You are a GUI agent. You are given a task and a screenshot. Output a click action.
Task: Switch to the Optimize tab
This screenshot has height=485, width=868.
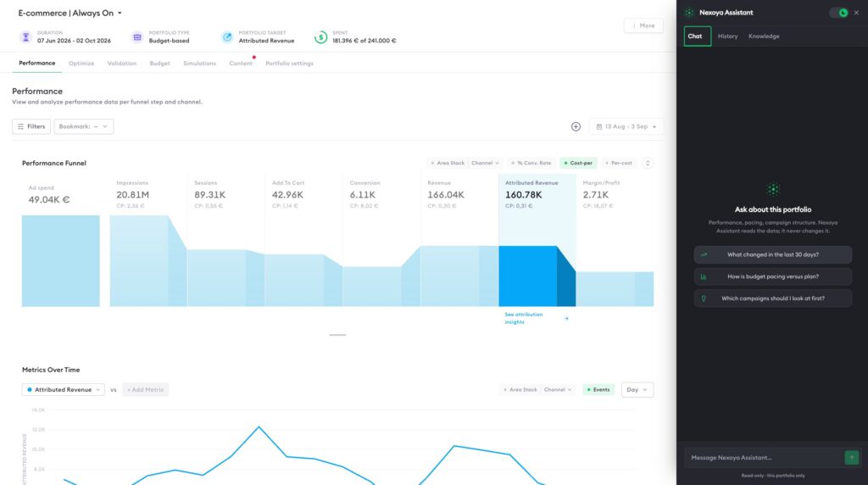click(x=81, y=63)
